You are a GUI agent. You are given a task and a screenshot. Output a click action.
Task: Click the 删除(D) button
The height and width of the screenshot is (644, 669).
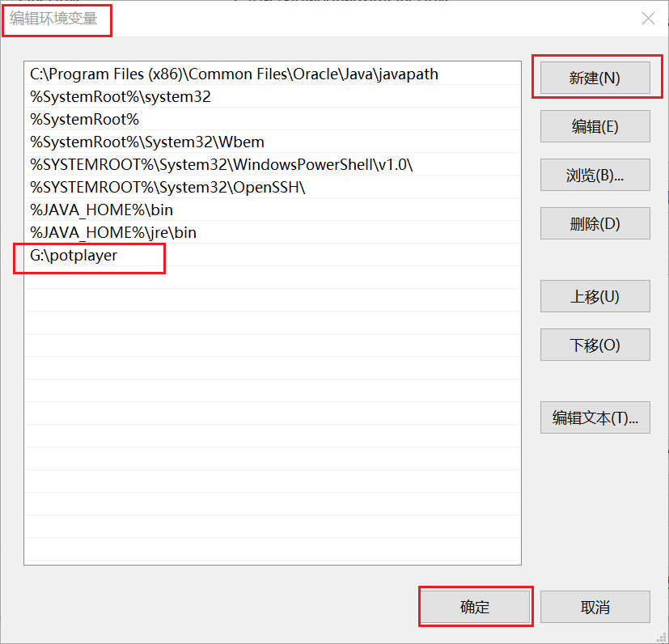595,223
